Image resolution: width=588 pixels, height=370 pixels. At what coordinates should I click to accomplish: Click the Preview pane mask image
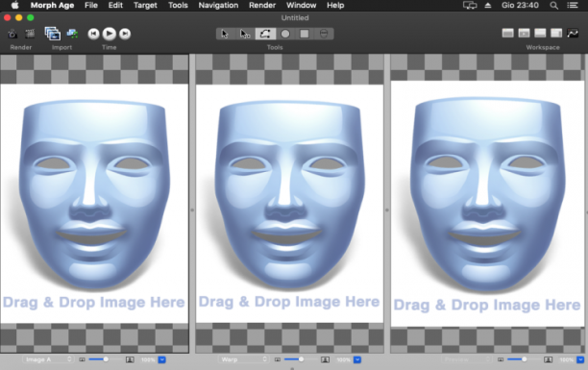click(487, 204)
